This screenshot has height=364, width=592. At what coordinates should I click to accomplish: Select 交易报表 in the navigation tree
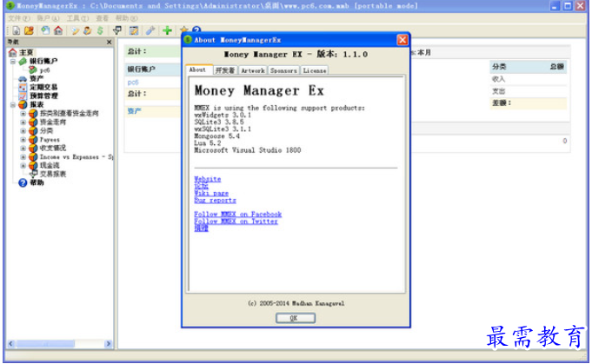(53, 174)
